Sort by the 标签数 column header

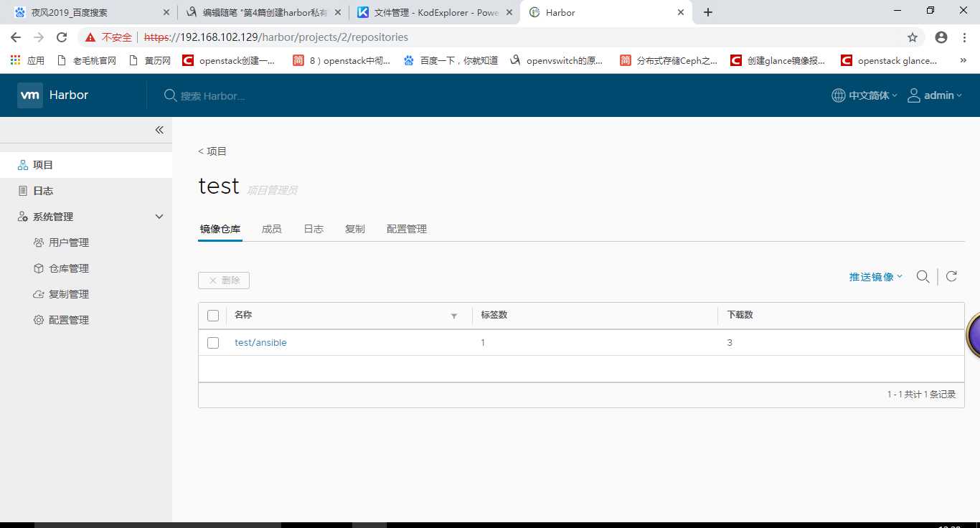[494, 315]
